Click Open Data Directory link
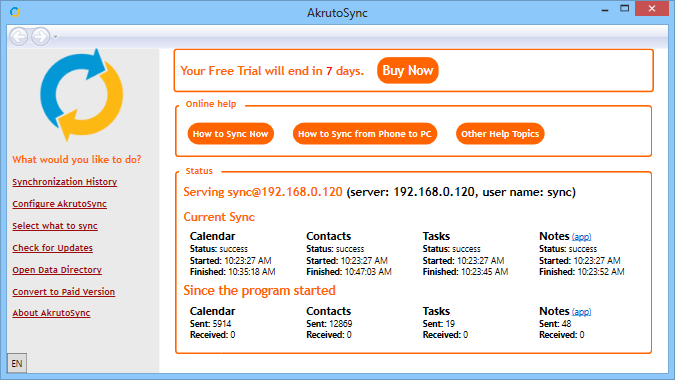This screenshot has width=675, height=380. 57,270
